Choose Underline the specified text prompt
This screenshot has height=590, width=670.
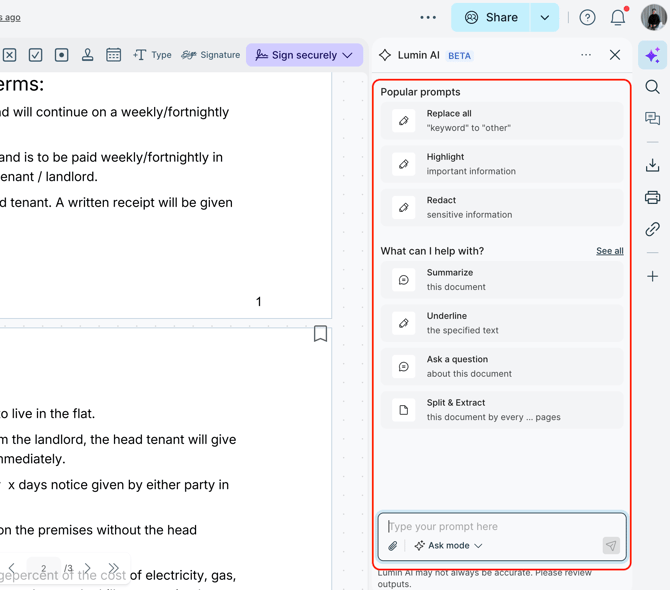[502, 323]
